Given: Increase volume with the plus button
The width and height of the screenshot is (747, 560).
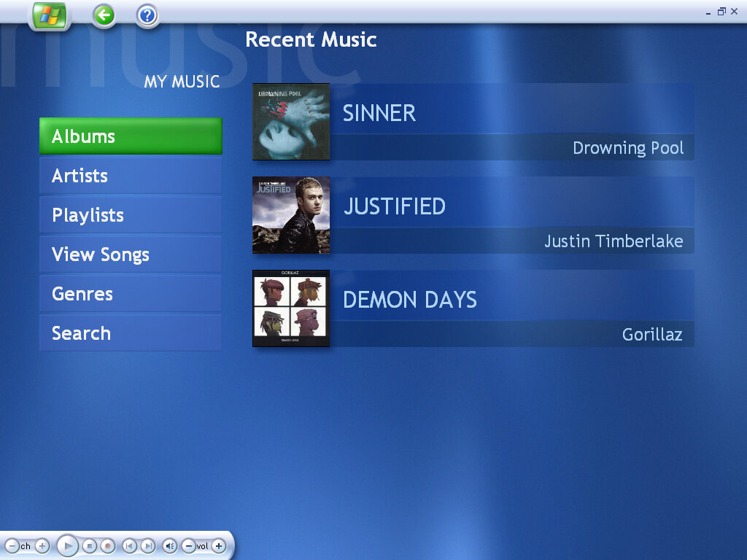Looking at the screenshot, I should 218,545.
